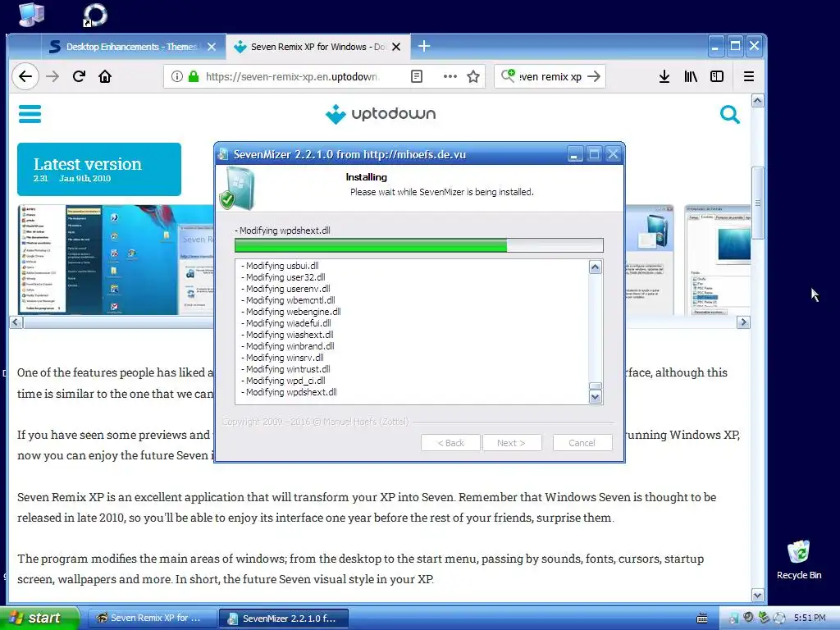840x630 pixels.
Task: Open page actions three-dot menu
Action: pyautogui.click(x=450, y=76)
